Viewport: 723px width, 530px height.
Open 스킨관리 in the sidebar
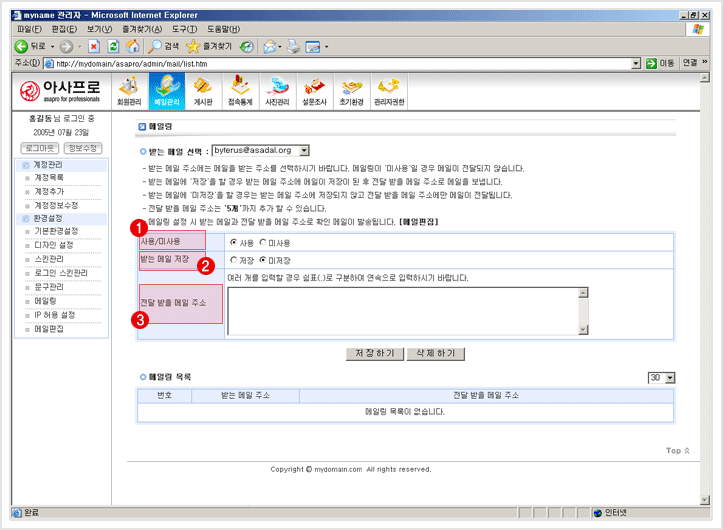(50, 258)
